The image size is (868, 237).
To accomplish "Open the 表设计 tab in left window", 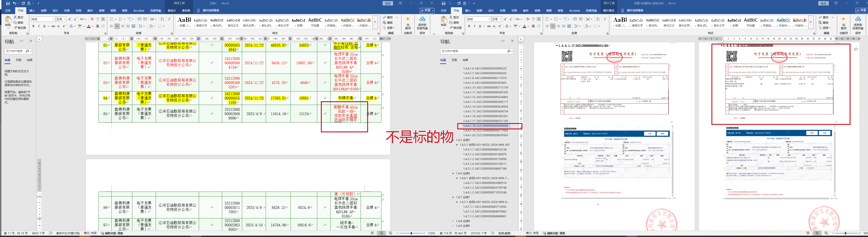I will click(172, 10).
